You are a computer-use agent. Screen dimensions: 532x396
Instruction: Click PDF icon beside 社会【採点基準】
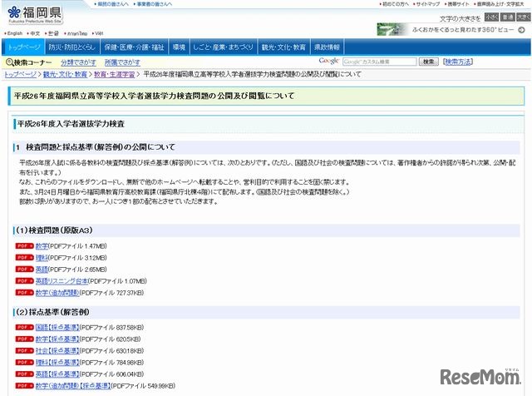coord(24,350)
